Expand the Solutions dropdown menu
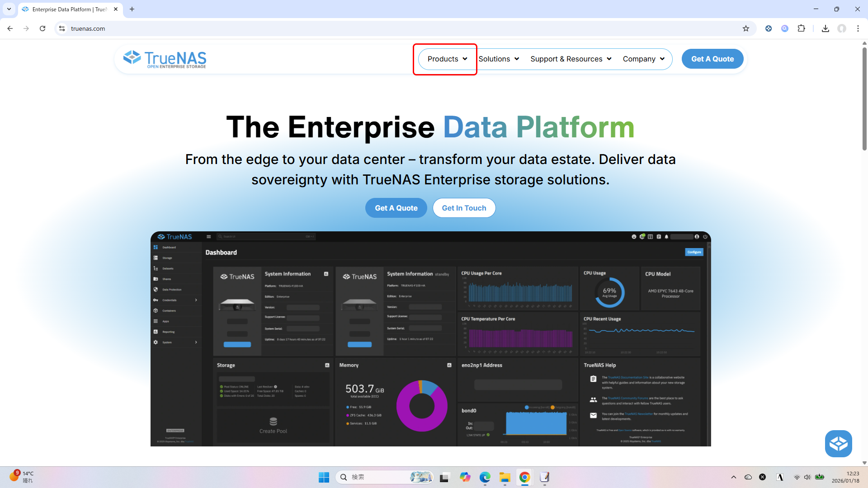The width and height of the screenshot is (868, 488). 499,59
